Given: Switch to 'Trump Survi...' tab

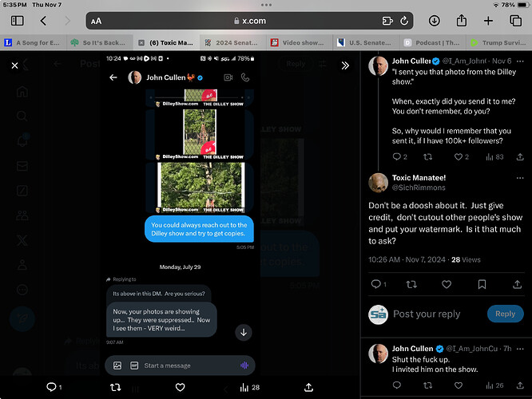Looking at the screenshot, I should click(498, 43).
